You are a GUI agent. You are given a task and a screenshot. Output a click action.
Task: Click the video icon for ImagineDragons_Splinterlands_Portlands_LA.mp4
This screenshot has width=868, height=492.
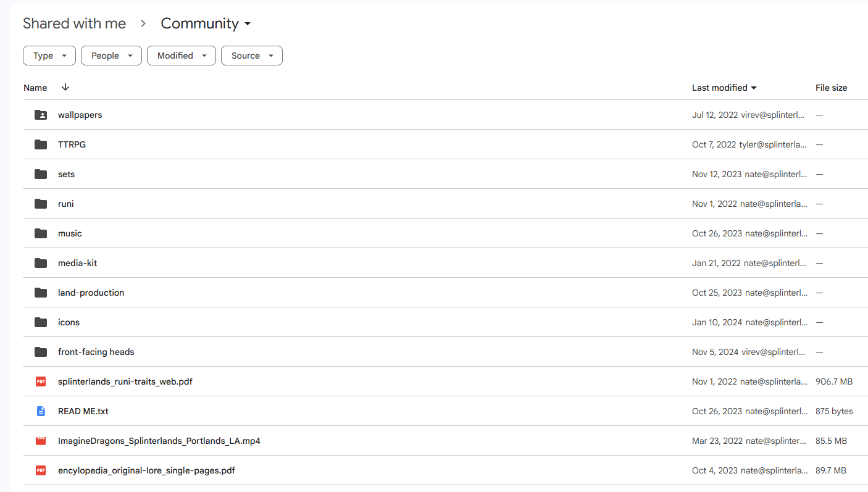point(41,441)
